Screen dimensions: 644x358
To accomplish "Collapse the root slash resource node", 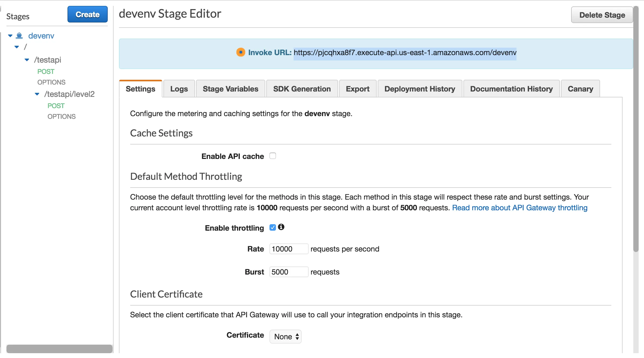I will 17,47.
